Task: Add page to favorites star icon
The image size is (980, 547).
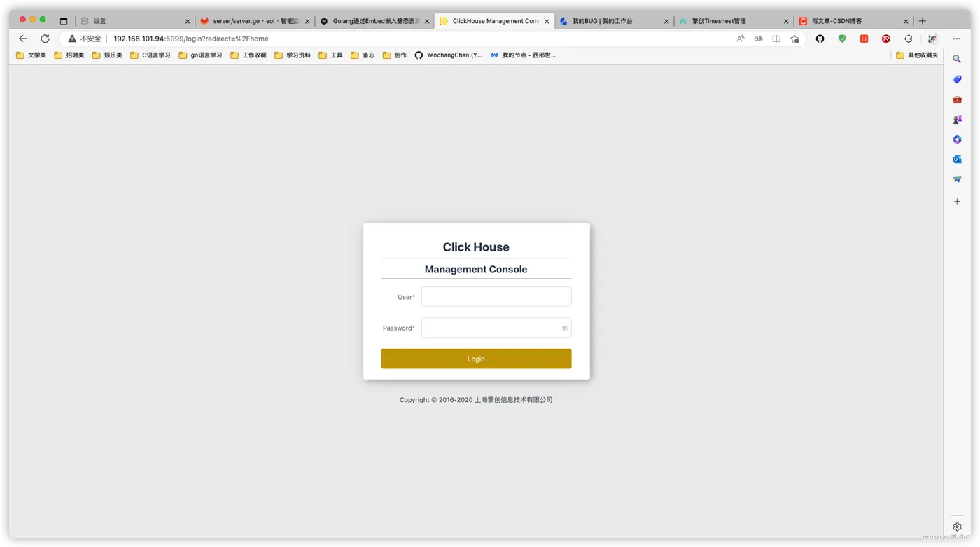Action: click(794, 39)
